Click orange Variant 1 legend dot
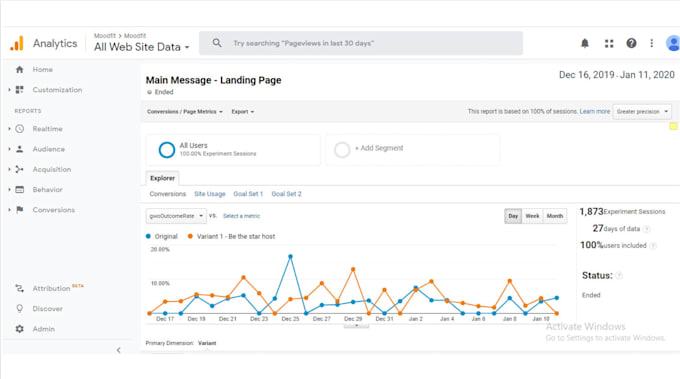The height and width of the screenshot is (379, 680). (190, 236)
